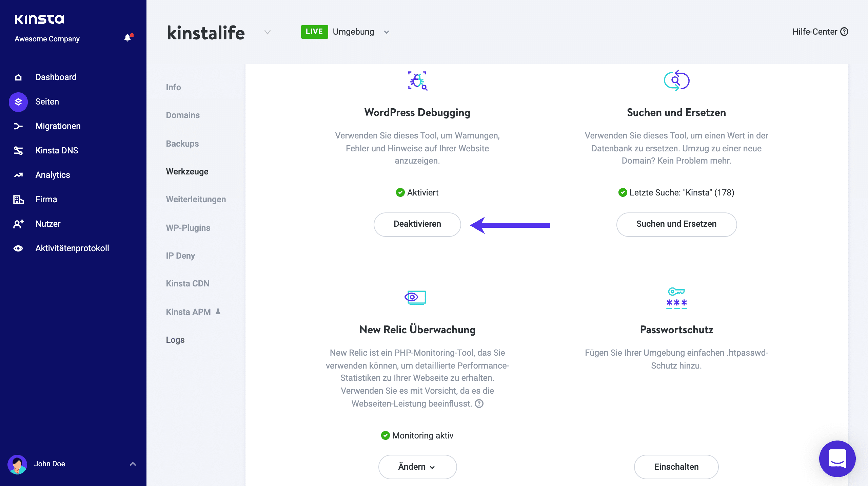The image size is (868, 486).
Task: Open the notifications bell icon
Action: click(127, 38)
